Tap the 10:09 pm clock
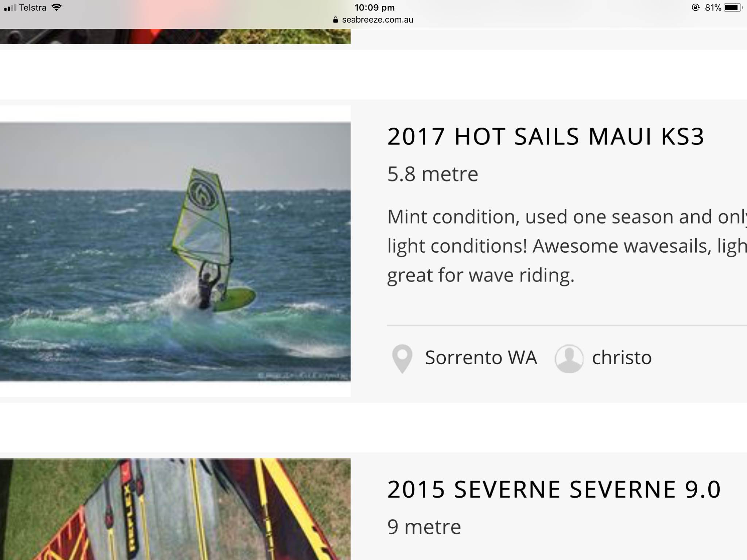The image size is (747, 560). pyautogui.click(x=374, y=8)
